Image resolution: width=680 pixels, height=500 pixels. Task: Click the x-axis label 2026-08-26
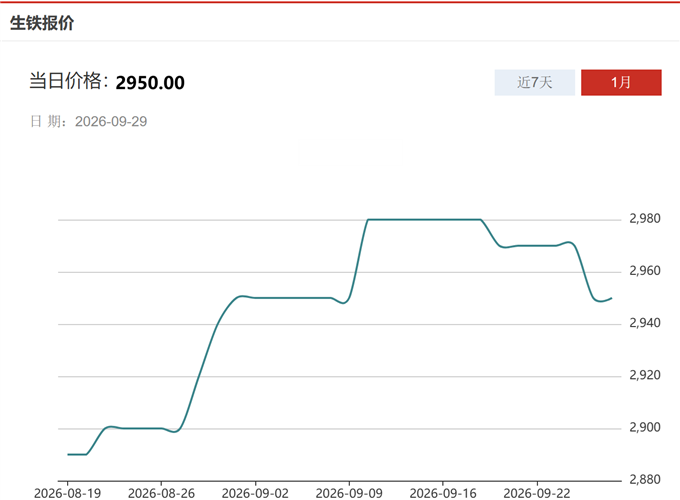click(x=161, y=493)
